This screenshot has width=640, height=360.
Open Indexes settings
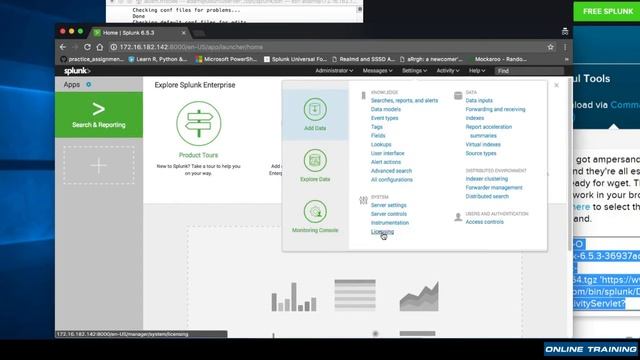click(x=475, y=118)
